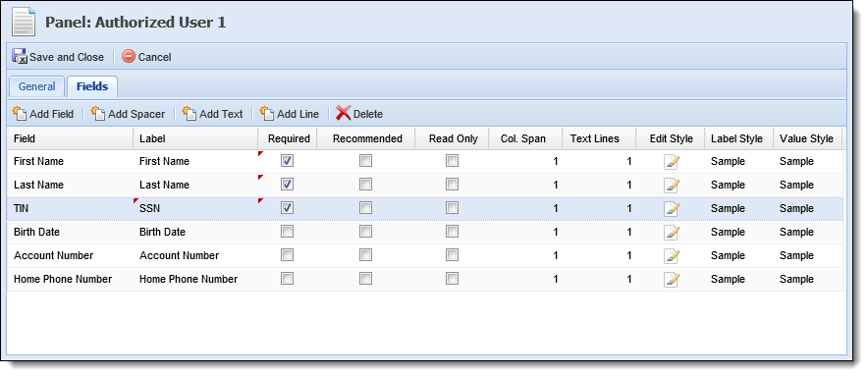868x376 pixels.
Task: Check Read Only for TIN row
Action: 453,208
